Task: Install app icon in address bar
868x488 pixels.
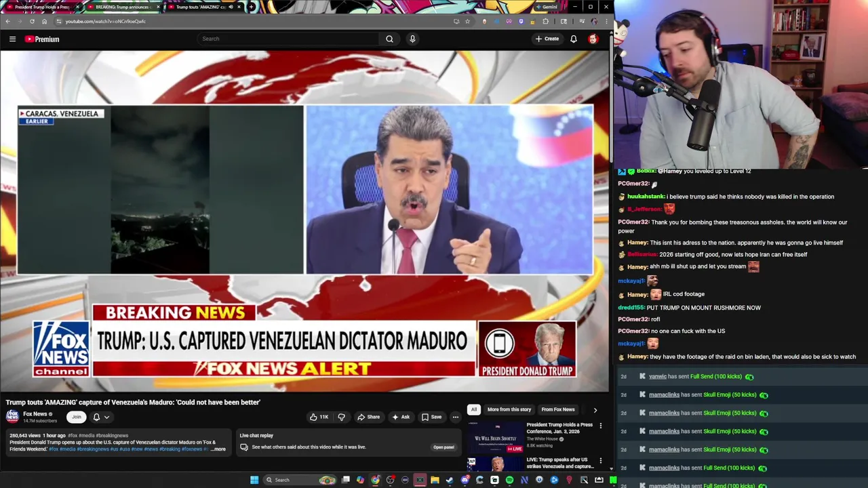Action: click(456, 21)
